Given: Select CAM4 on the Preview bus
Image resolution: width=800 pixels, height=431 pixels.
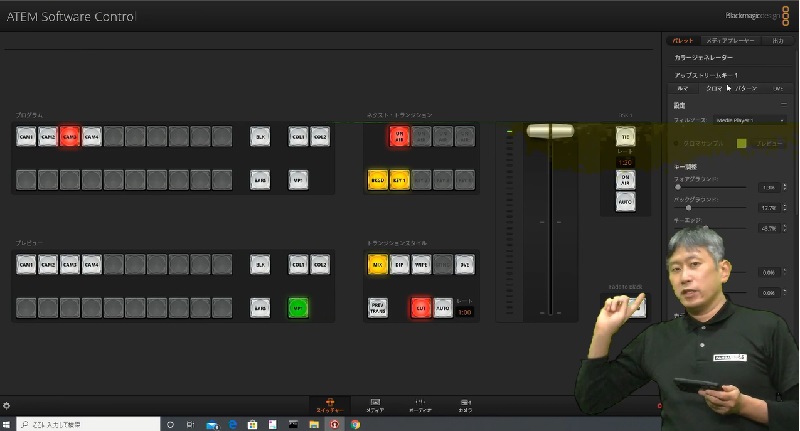Looking at the screenshot, I should 92,265.
